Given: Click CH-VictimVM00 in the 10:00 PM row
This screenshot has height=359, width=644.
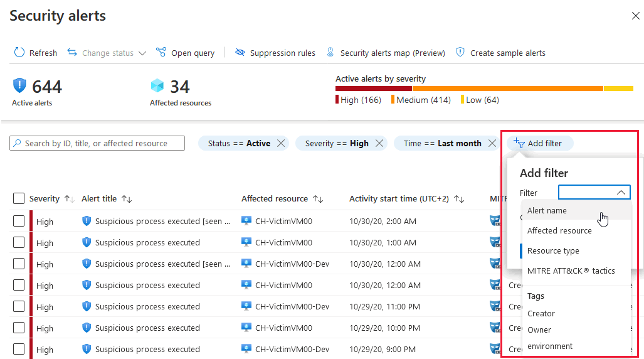Looking at the screenshot, I should click(x=283, y=328).
